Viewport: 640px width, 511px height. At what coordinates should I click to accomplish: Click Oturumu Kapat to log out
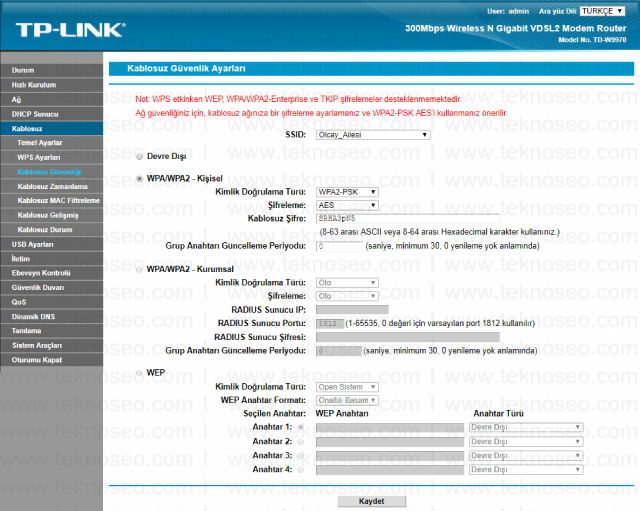click(x=51, y=360)
